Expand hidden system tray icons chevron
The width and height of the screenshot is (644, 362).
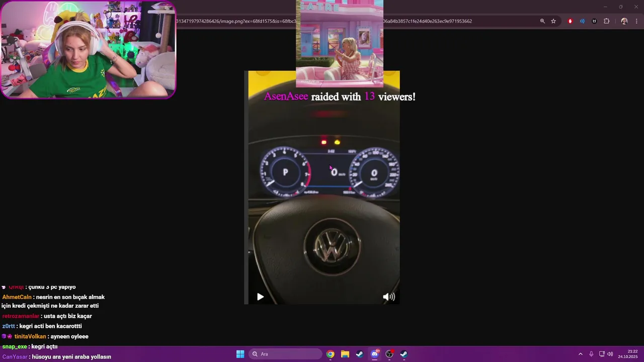(x=580, y=354)
